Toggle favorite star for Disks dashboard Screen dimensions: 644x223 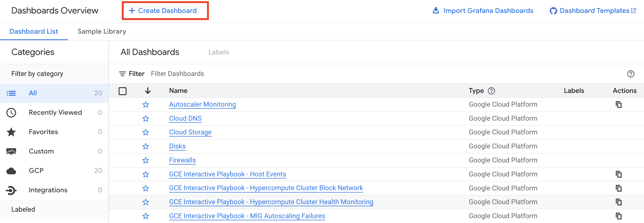tap(146, 146)
